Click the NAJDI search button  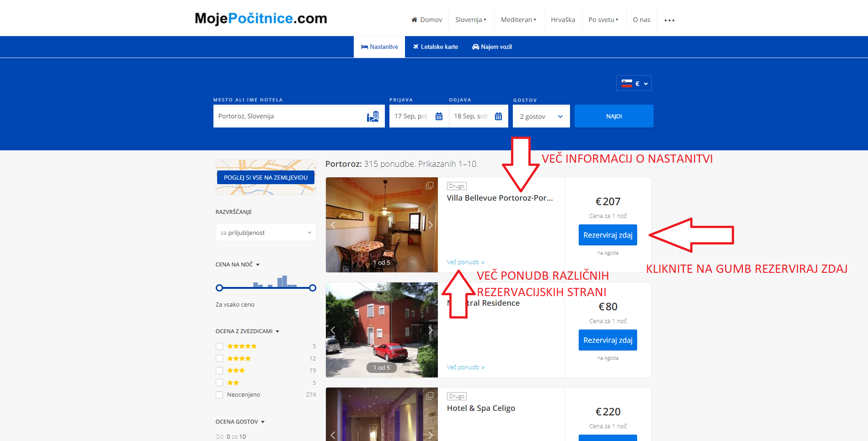[x=614, y=116]
